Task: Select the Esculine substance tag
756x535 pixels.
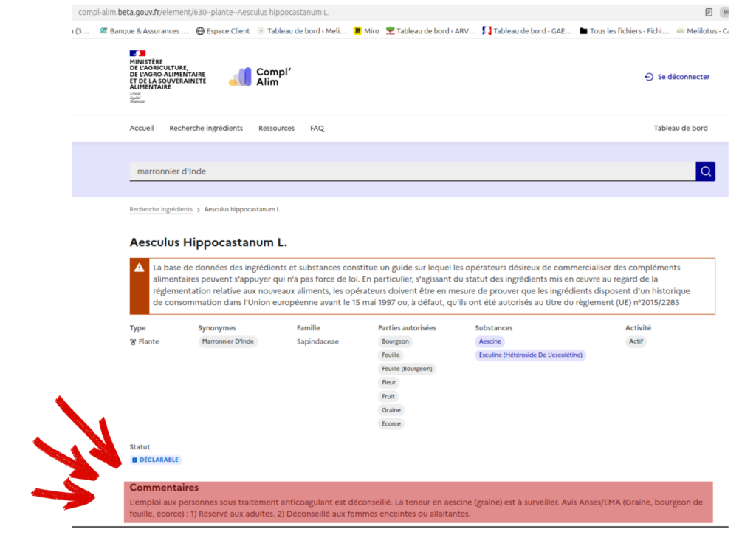Action: (530, 355)
